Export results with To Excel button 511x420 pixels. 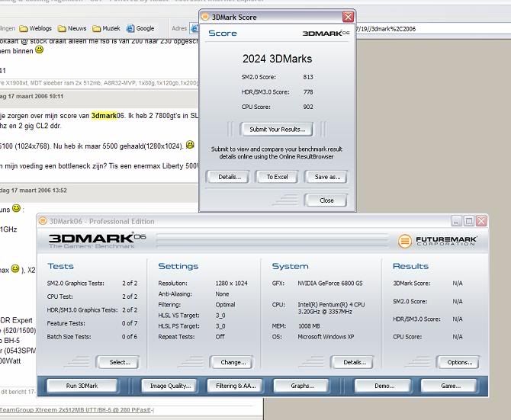(277, 177)
